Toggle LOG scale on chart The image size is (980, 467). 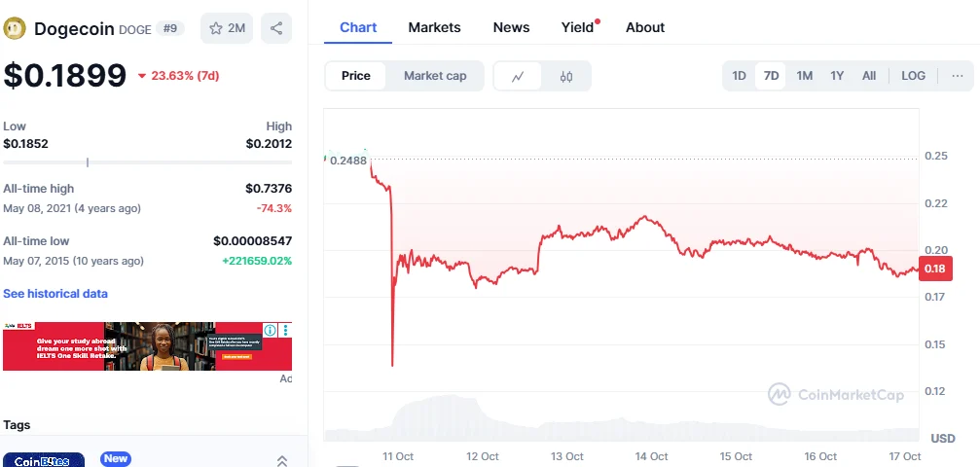click(x=913, y=76)
